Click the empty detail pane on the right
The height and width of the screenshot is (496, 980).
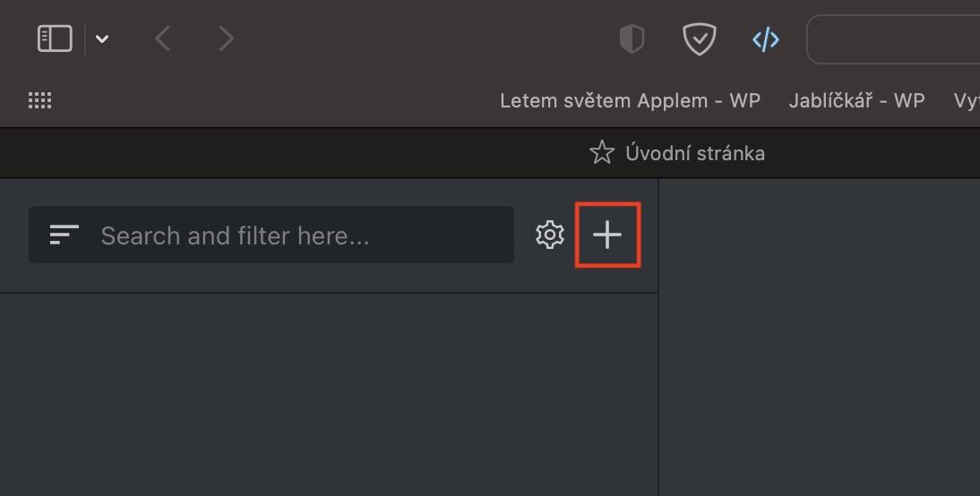(820, 340)
